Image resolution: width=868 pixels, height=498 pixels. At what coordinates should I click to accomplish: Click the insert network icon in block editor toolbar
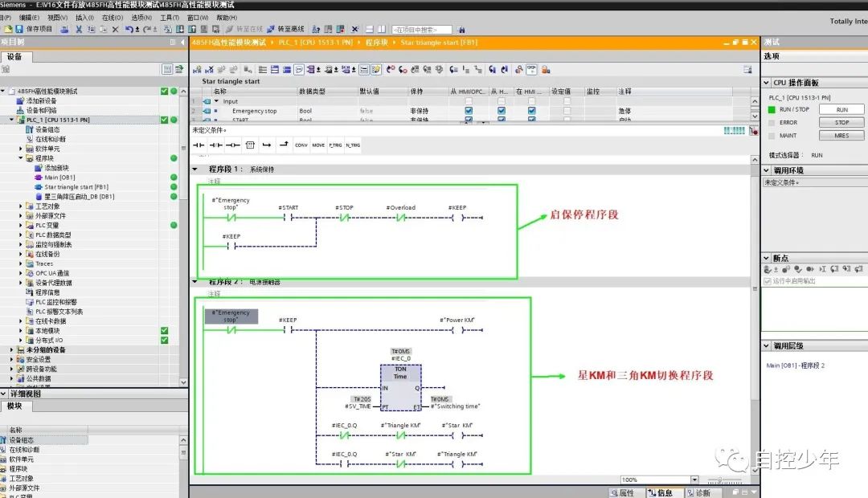(x=197, y=70)
